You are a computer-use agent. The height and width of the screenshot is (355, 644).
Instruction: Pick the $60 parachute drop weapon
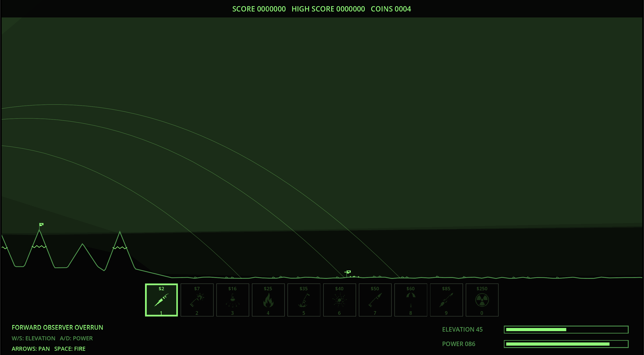point(411,300)
